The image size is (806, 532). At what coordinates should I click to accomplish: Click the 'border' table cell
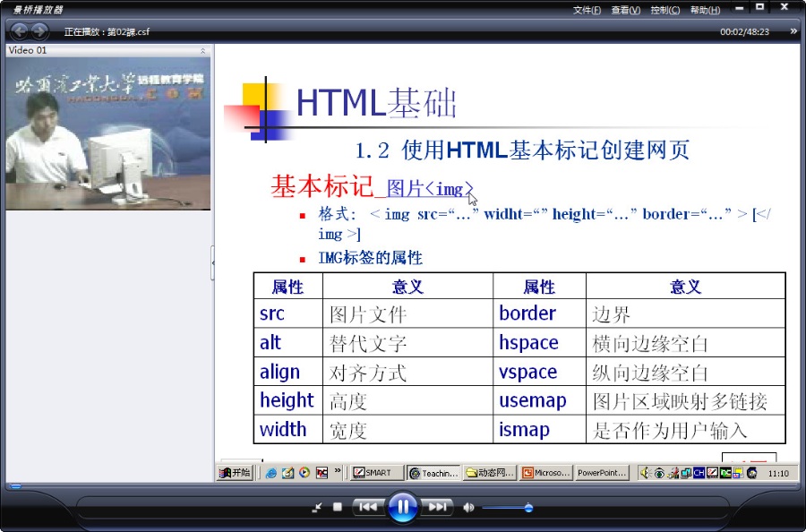click(540, 313)
